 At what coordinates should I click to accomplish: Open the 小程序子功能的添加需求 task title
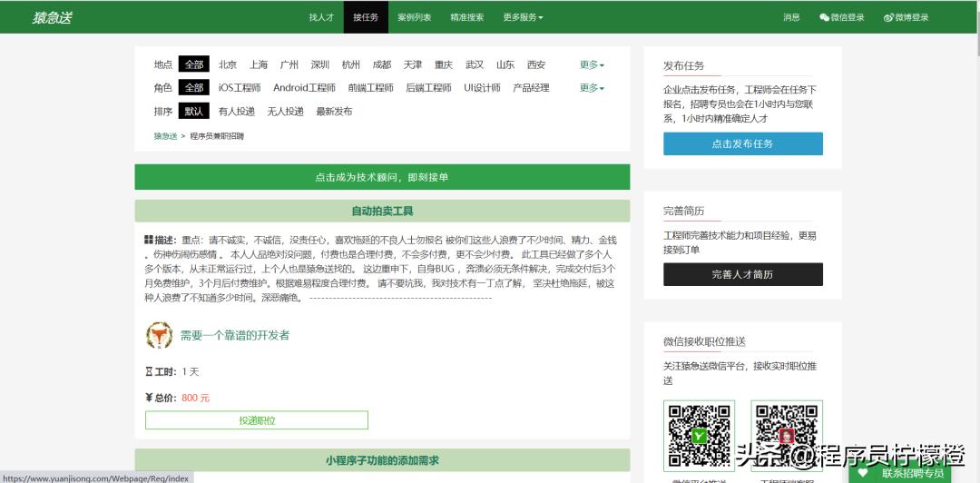382,460
